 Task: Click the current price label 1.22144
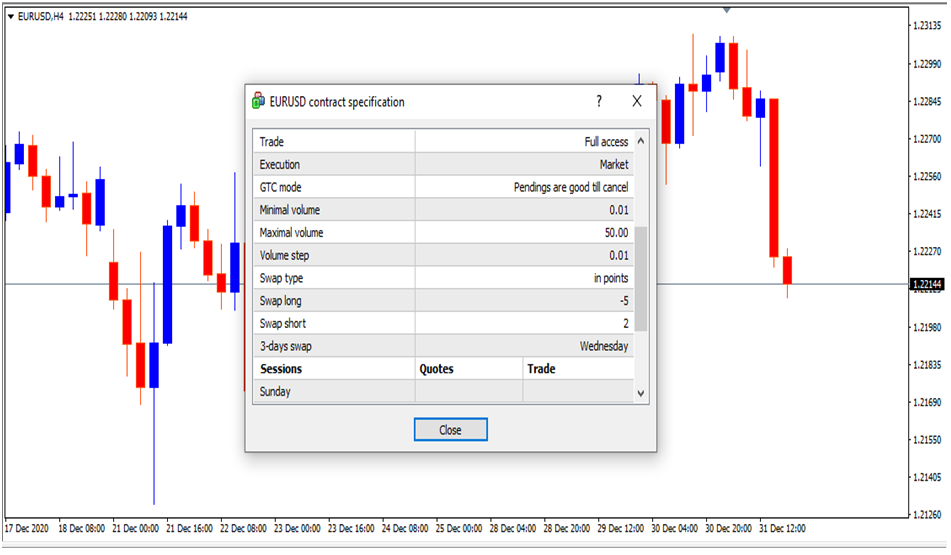point(926,285)
